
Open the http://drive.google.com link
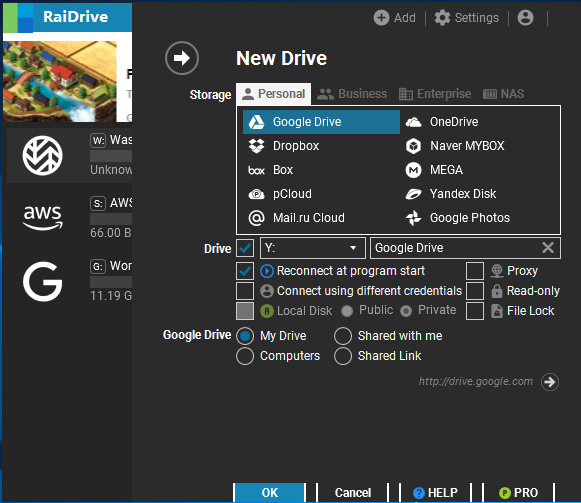pos(475,381)
